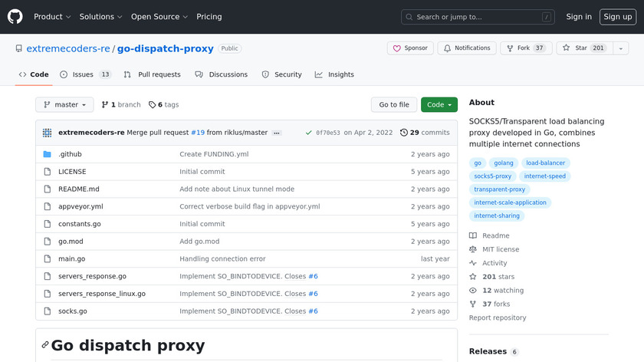Click the book icon next to Readme
The image size is (644, 362).
(x=473, y=235)
